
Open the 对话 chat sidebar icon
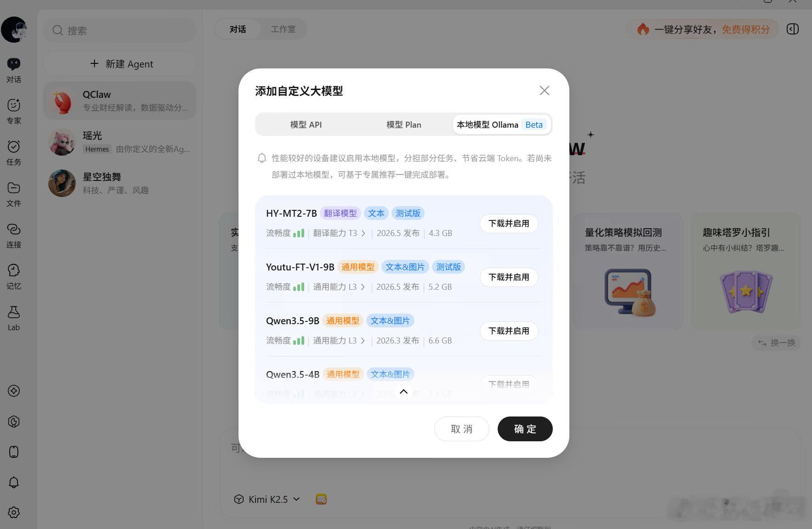(14, 70)
